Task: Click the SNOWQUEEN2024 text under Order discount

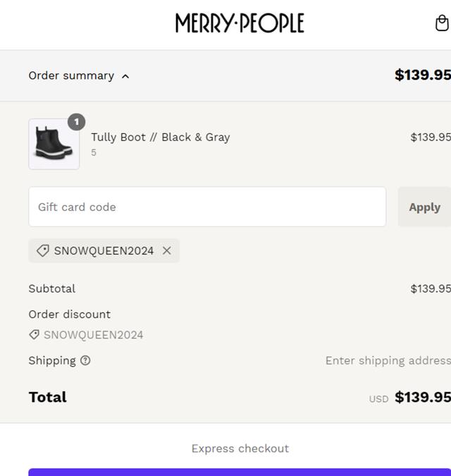Action: point(94,335)
